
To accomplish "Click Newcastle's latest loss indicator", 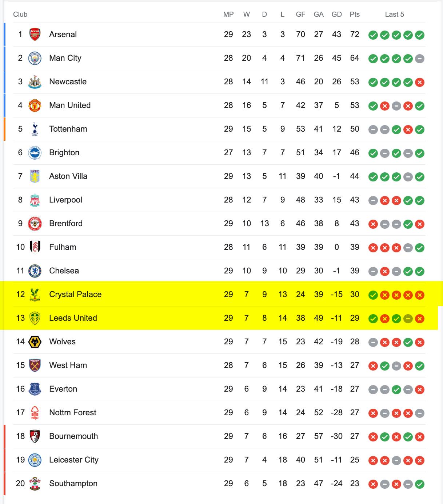I will coord(420,82).
